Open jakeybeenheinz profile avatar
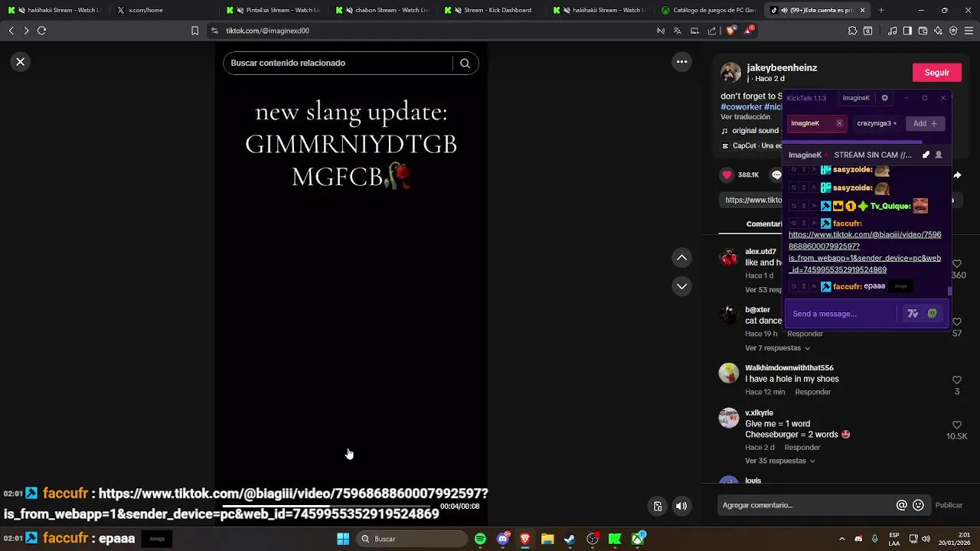The width and height of the screenshot is (980, 551). click(730, 73)
